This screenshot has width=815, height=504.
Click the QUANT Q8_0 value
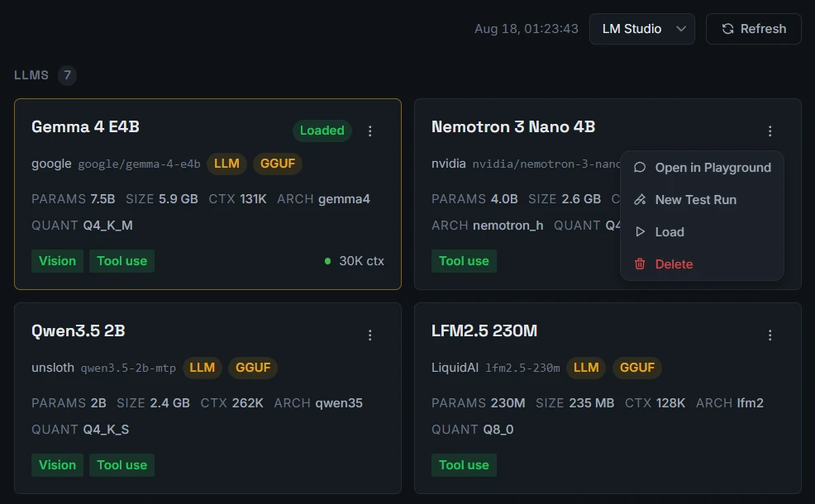(498, 430)
